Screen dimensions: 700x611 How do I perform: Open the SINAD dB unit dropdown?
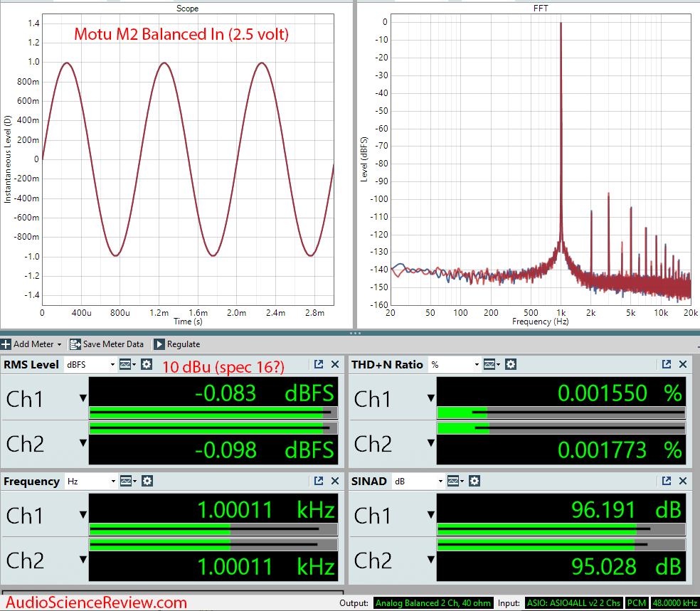[419, 481]
